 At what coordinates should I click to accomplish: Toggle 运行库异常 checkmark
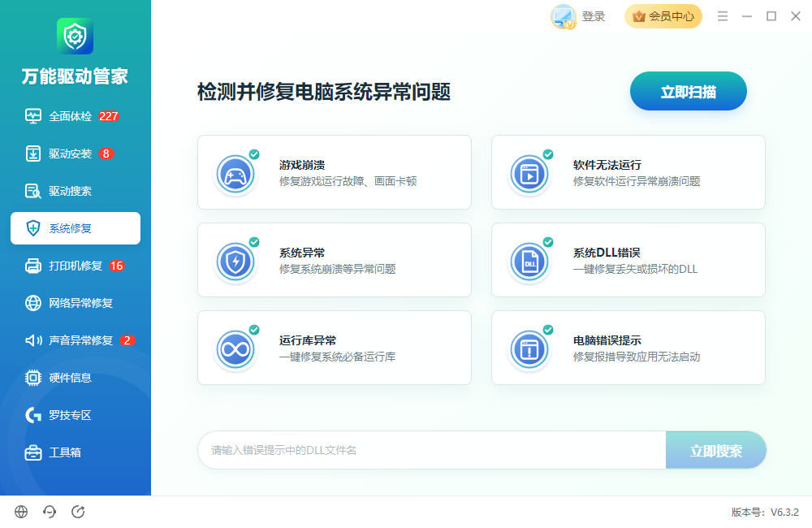(254, 330)
